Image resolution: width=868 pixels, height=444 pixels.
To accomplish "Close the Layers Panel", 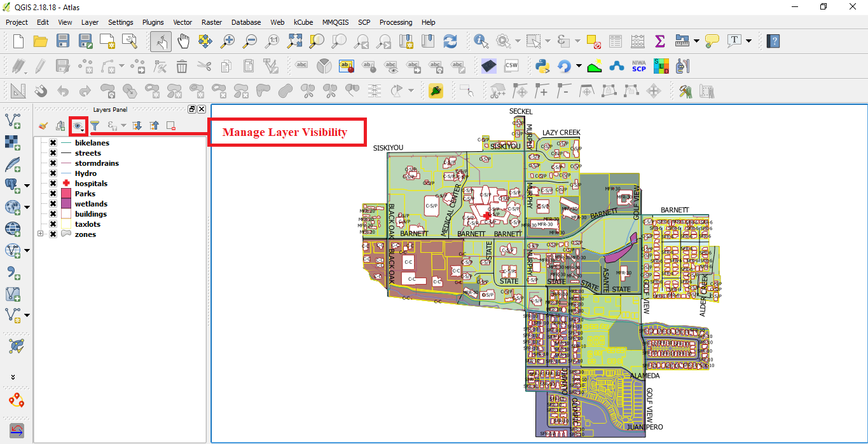I will pos(202,109).
